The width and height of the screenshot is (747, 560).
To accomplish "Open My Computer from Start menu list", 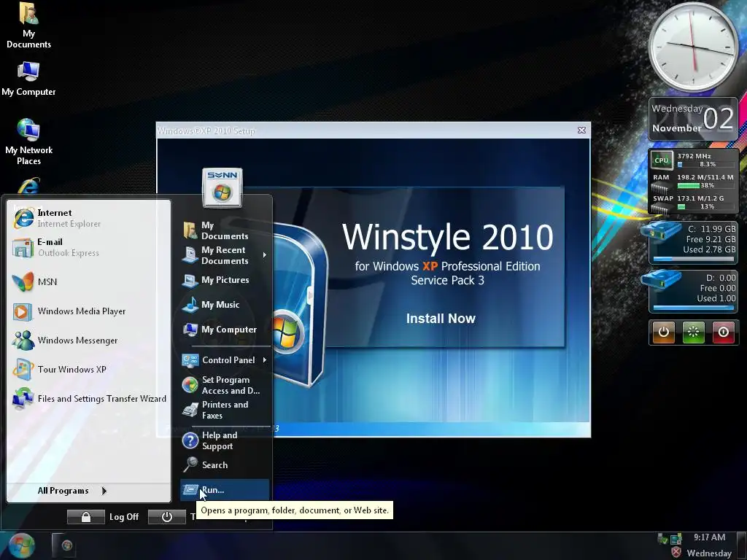I will point(225,330).
